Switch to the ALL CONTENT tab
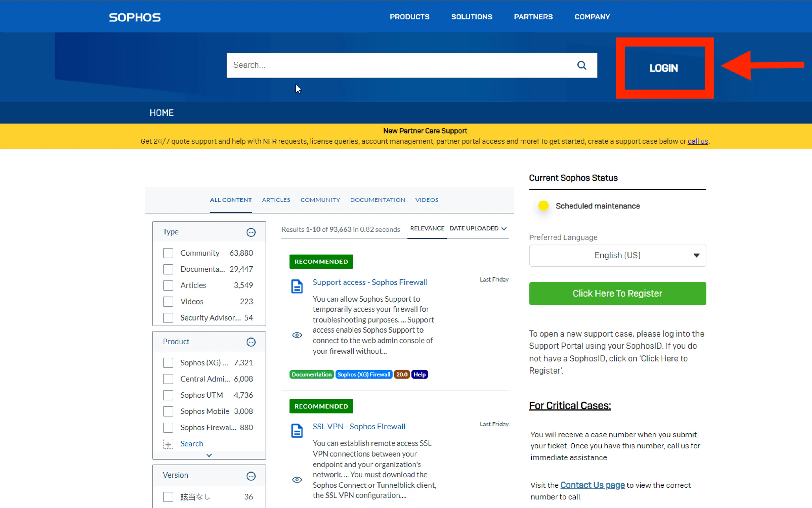812x508 pixels. (231, 200)
